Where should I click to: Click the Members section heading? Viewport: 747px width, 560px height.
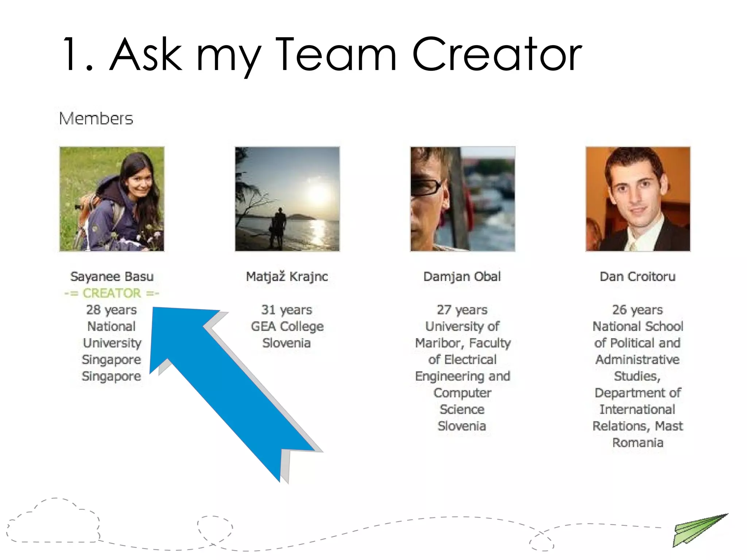tap(96, 119)
